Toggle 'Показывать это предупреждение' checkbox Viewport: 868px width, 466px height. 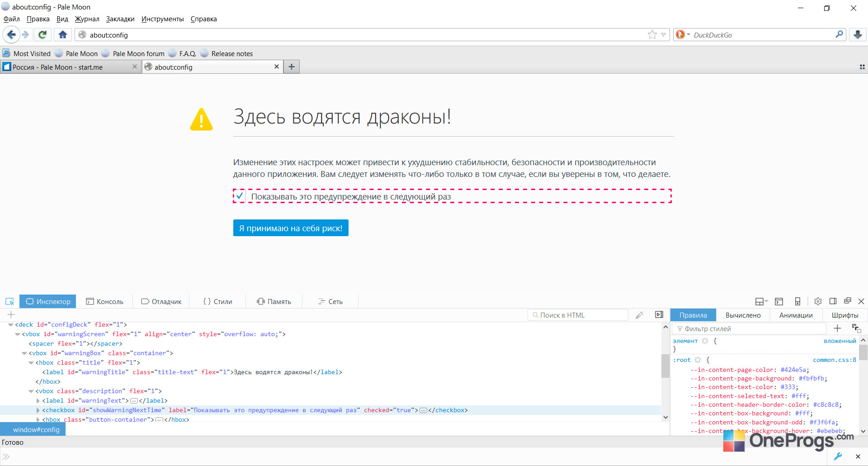point(240,196)
